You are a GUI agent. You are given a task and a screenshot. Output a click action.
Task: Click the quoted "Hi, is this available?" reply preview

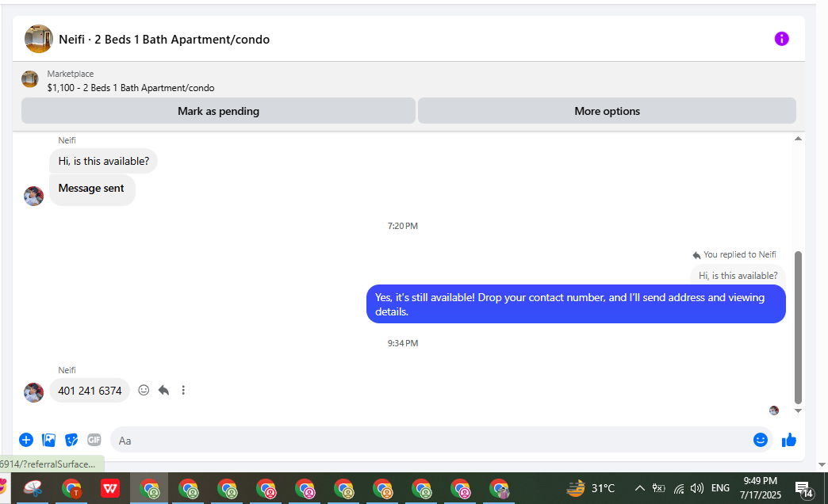[738, 276]
